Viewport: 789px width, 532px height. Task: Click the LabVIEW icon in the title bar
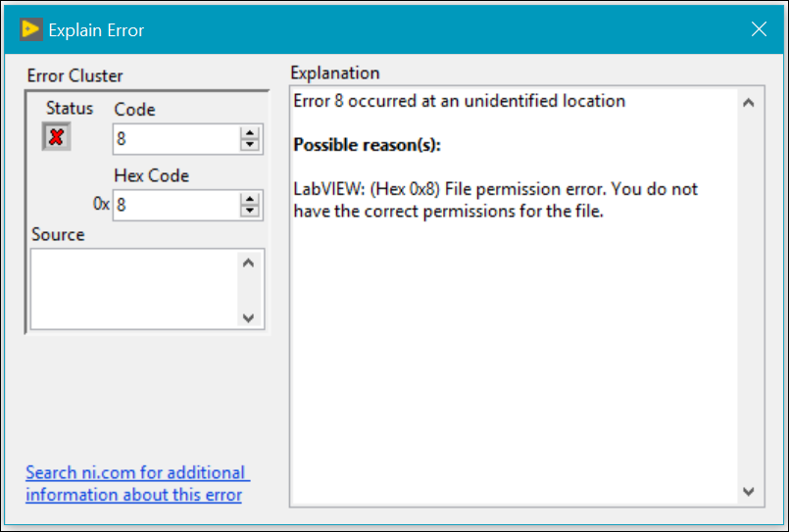[31, 29]
